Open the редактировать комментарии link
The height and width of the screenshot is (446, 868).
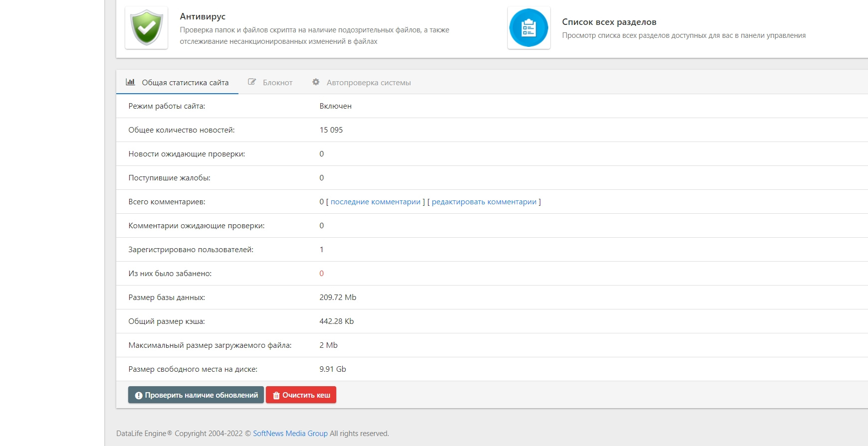(484, 202)
